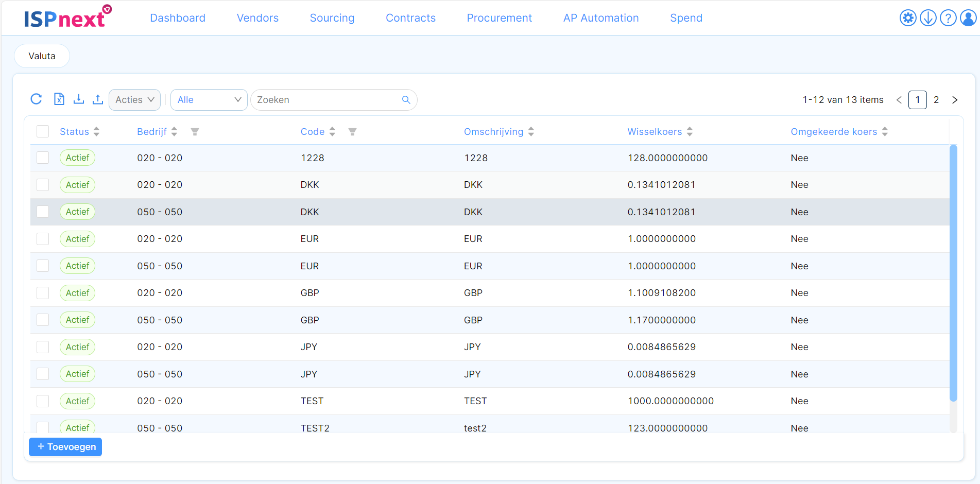Screen dimensions: 980x484
Task: Go to the previous page arrow
Action: pyautogui.click(x=899, y=100)
